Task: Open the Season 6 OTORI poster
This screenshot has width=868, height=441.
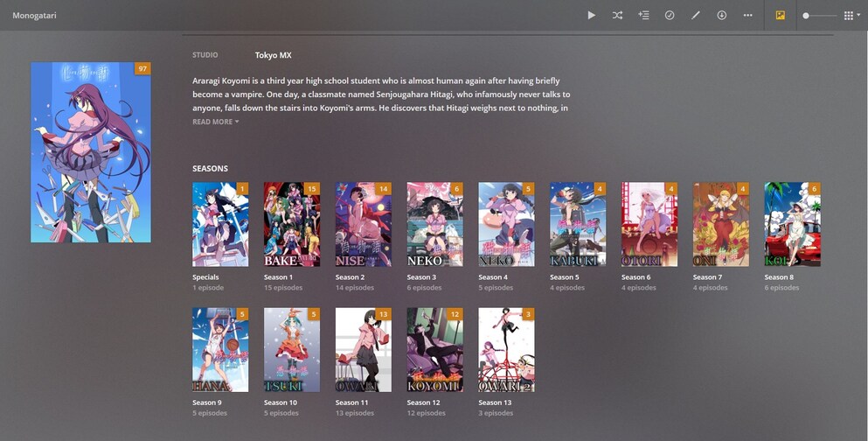Action: click(649, 224)
